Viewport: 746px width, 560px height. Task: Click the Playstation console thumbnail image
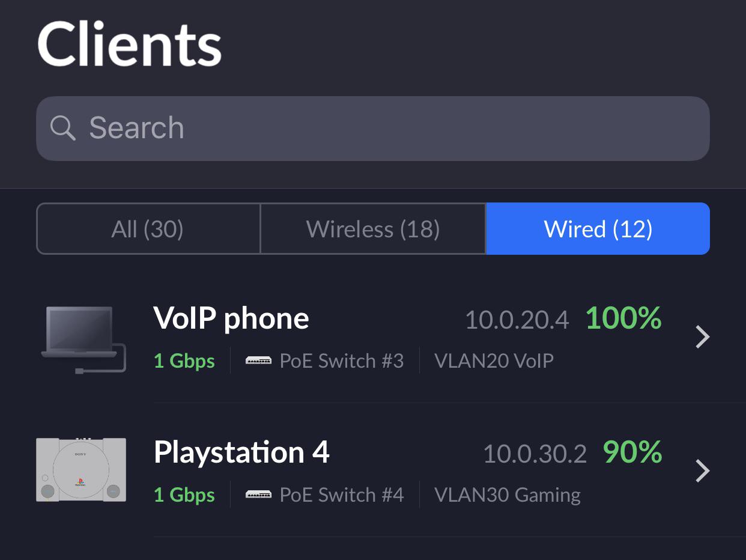(81, 470)
